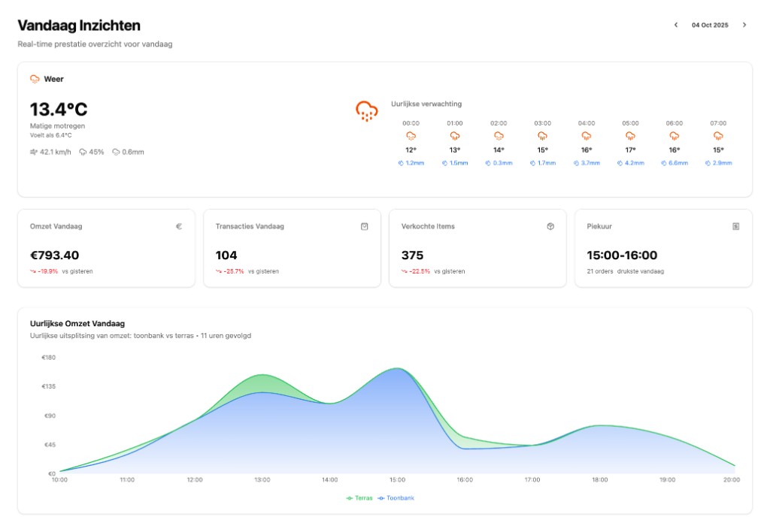This screenshot has height=532, width=770.
Task: Click the shopping bag icon in Transacties Vandaag
Action: [365, 226]
